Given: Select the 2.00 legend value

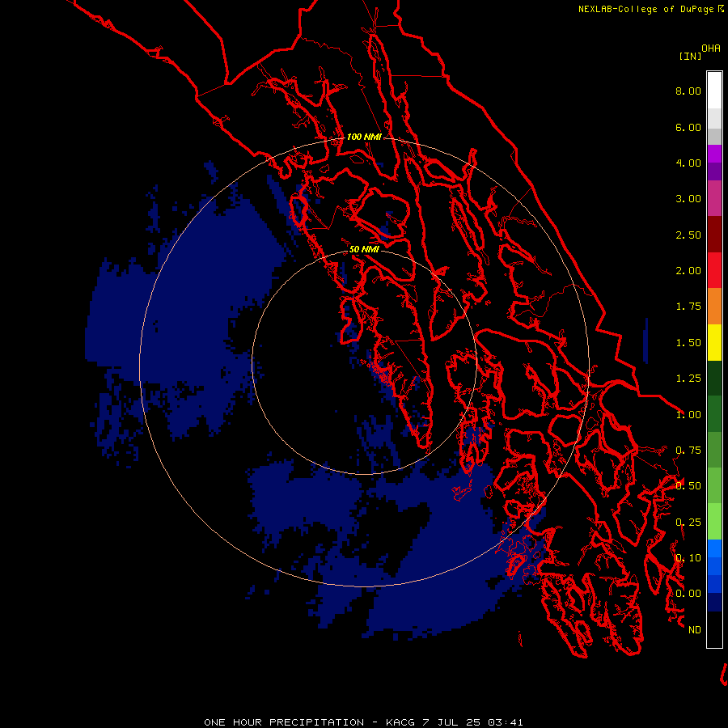Looking at the screenshot, I should [688, 271].
